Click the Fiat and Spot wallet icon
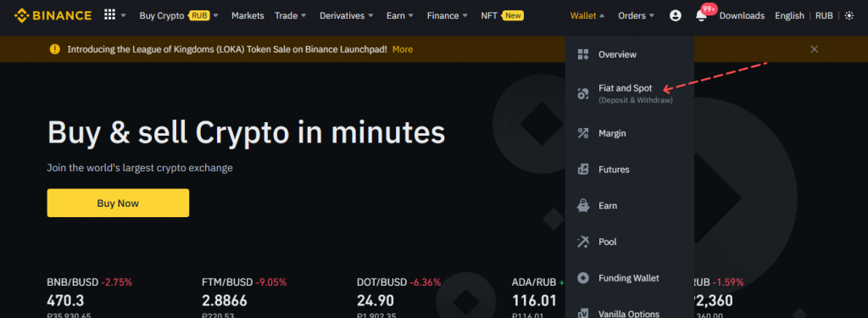The height and width of the screenshot is (318, 868). pos(583,93)
